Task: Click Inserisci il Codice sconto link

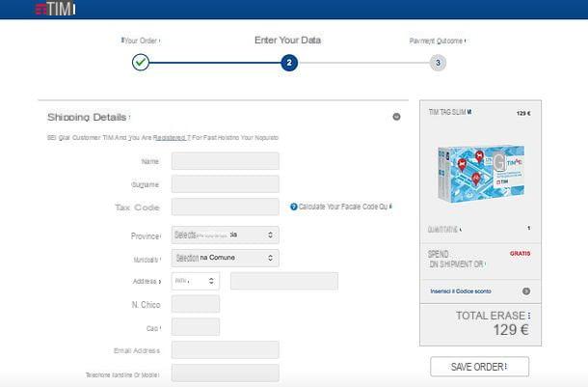Action: point(461,291)
